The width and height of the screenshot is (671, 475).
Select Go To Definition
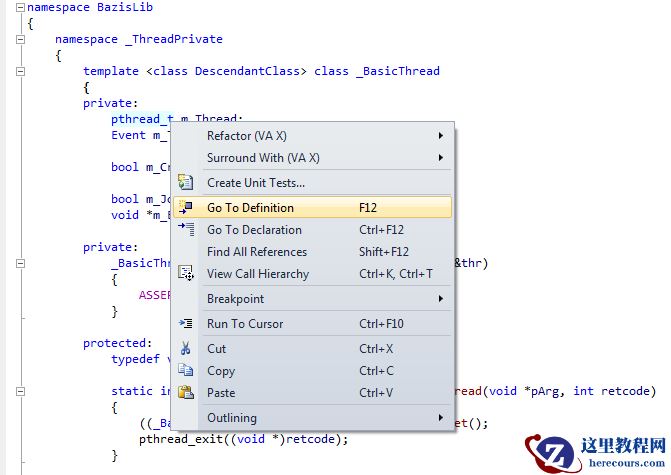(312, 208)
